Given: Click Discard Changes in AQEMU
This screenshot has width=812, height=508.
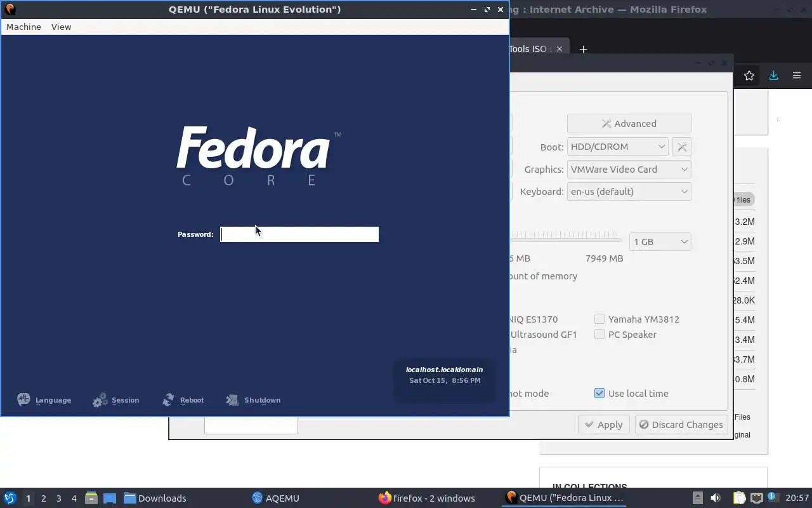Looking at the screenshot, I should tap(681, 424).
